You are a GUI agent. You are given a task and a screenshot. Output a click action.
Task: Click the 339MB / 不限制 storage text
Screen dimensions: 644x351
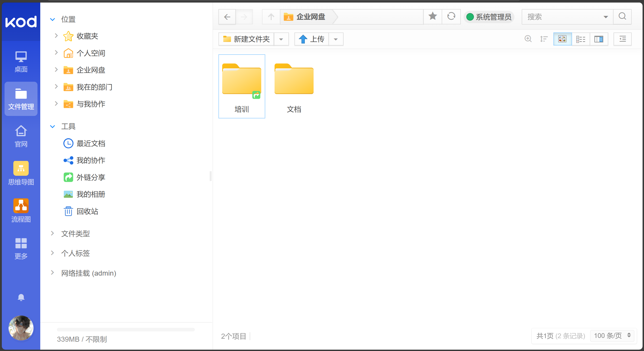click(82, 339)
